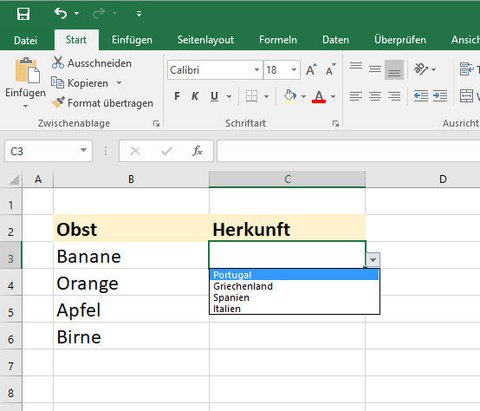Toggle bold formatting (F)
Image resolution: width=480 pixels, height=411 pixels.
[177, 96]
